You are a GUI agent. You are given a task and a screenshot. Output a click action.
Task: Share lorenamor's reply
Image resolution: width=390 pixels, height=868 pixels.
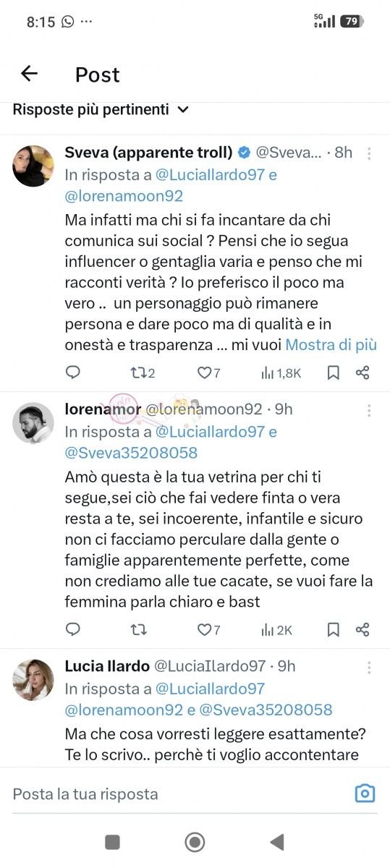click(x=363, y=630)
